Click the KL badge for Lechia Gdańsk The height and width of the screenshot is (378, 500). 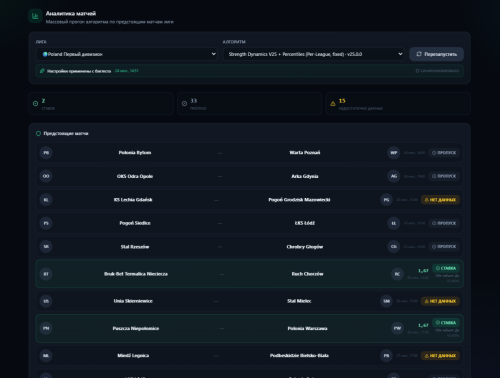46,200
